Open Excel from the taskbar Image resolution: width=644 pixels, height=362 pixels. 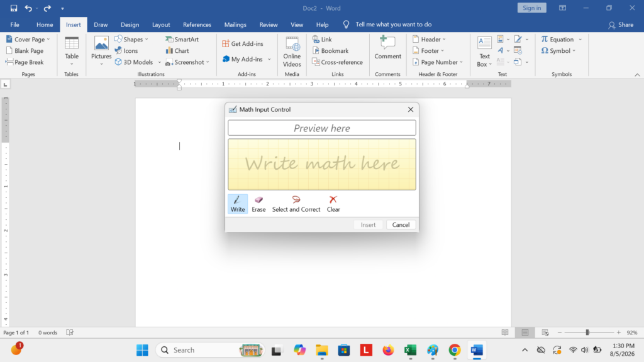(410, 350)
